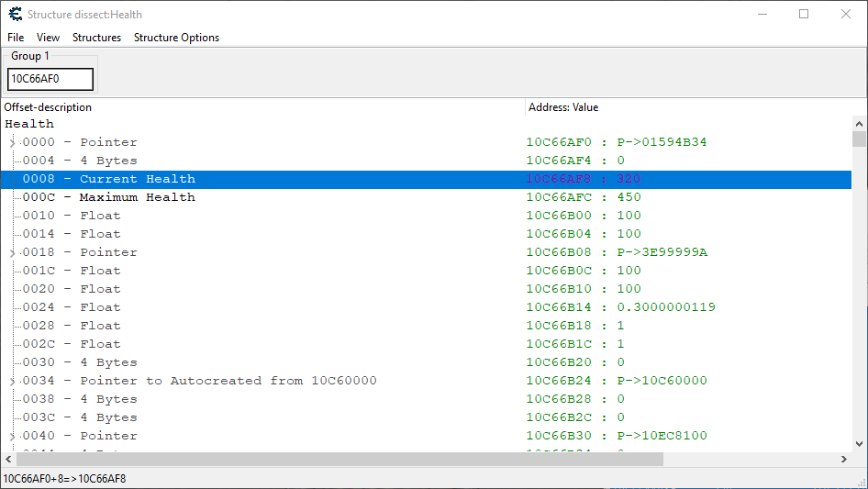
Task: Expand the 0018 Pointer tree node
Action: click(x=13, y=252)
